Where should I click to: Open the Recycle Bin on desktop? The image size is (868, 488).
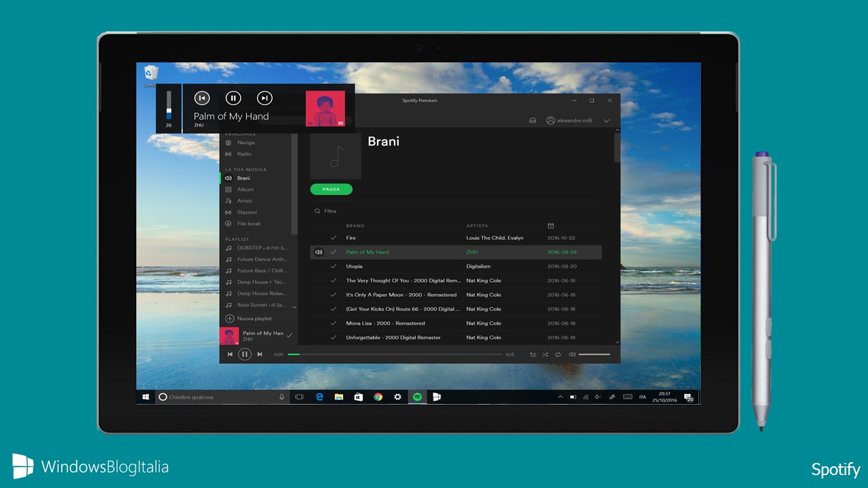point(151,75)
